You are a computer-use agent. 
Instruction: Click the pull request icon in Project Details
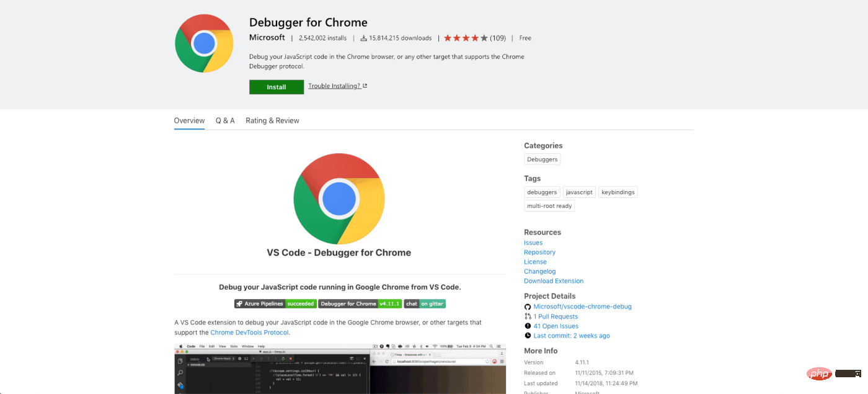[528, 316]
